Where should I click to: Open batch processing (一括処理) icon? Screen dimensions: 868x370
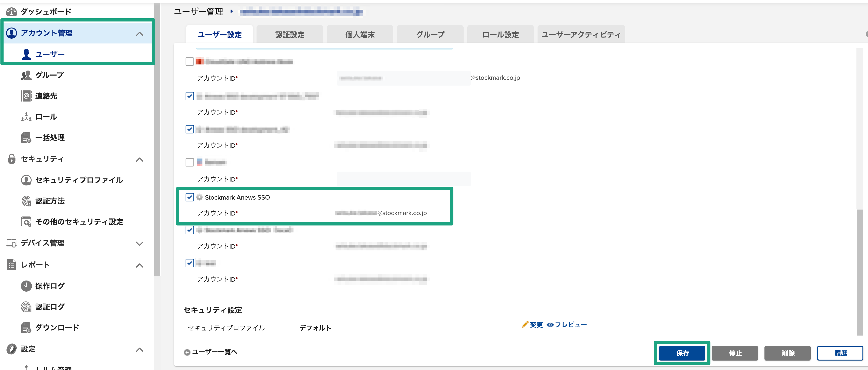click(26, 138)
